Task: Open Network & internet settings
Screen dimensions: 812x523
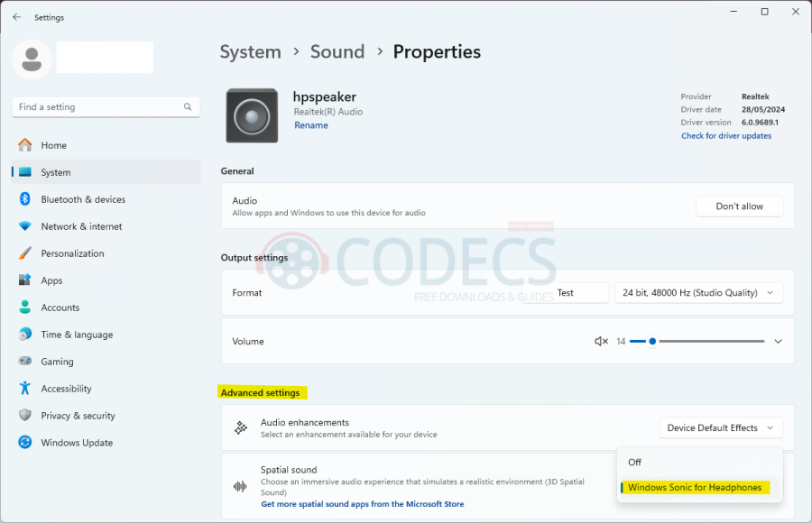Action: [106, 226]
